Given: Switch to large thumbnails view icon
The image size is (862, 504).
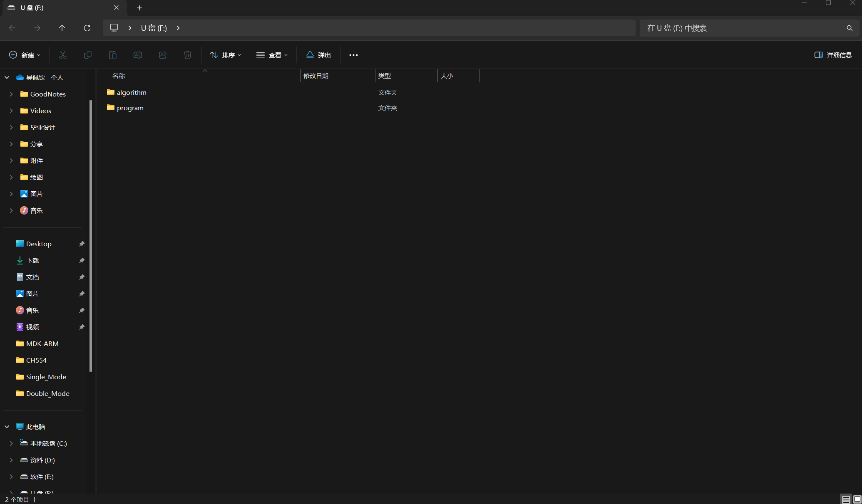Looking at the screenshot, I should tap(857, 499).
